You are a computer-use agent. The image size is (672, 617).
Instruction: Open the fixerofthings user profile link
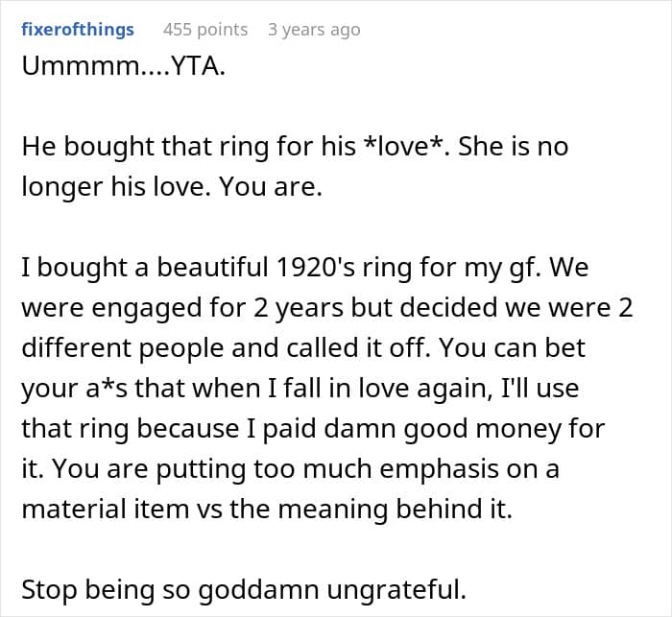(78, 30)
